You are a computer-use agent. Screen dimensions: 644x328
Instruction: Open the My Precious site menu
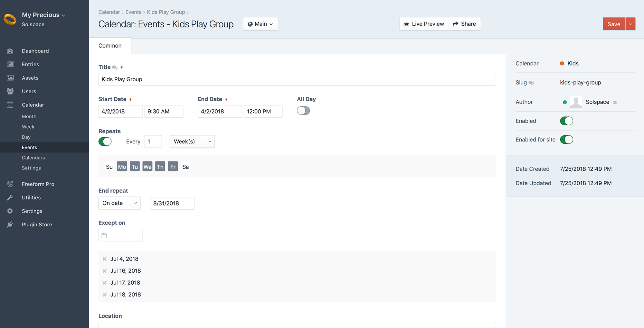pos(43,15)
